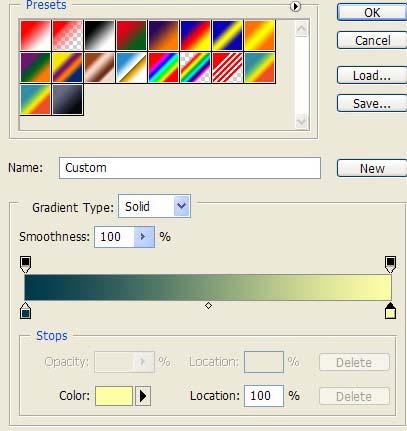This screenshot has width=407, height=431.
Task: Click the midpoint diamond below gradient bar
Action: tap(208, 305)
